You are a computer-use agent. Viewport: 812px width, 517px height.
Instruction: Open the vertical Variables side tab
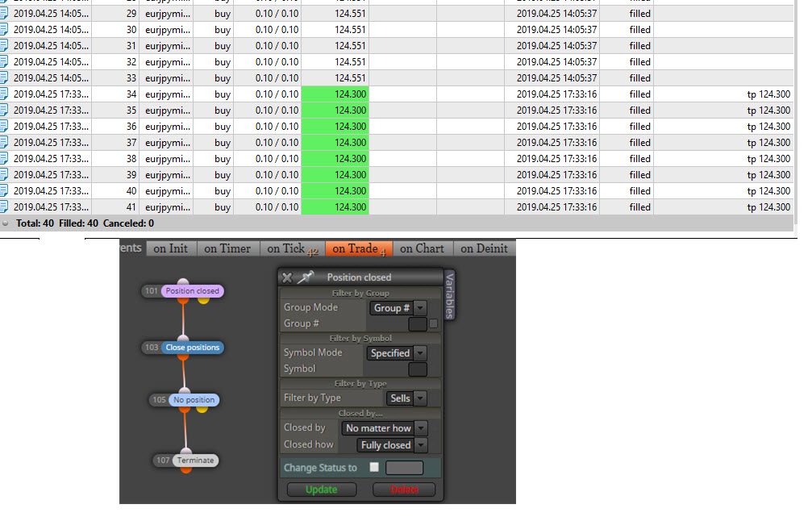[x=449, y=295]
